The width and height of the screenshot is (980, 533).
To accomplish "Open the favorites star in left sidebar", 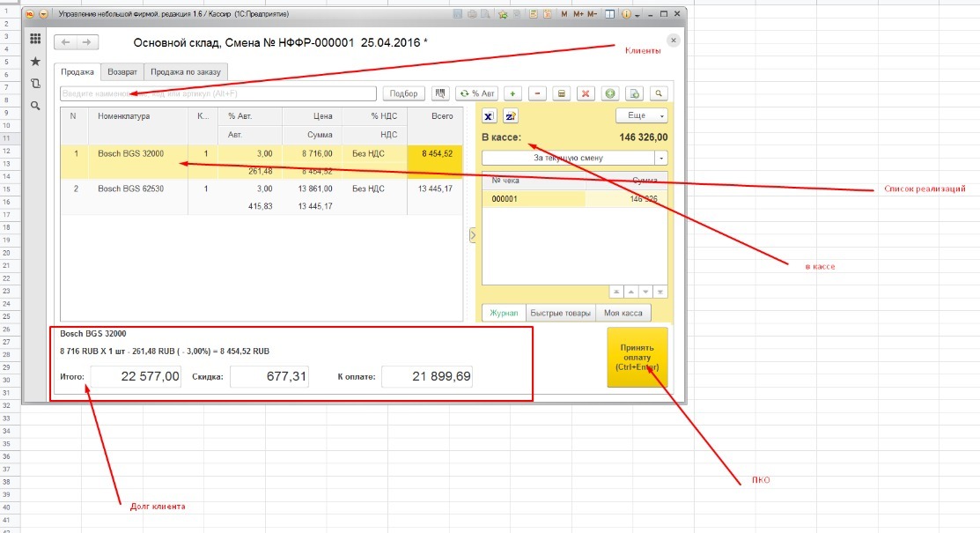I will pos(35,61).
